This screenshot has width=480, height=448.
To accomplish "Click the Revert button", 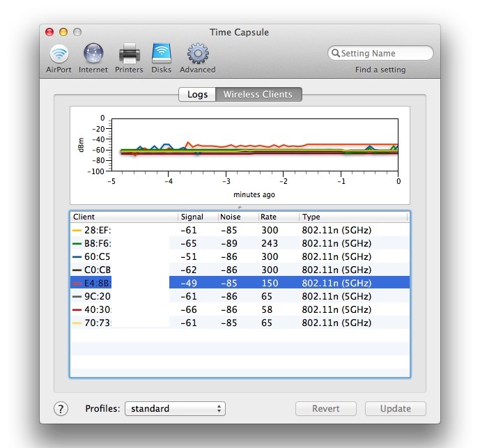I will pos(326,408).
